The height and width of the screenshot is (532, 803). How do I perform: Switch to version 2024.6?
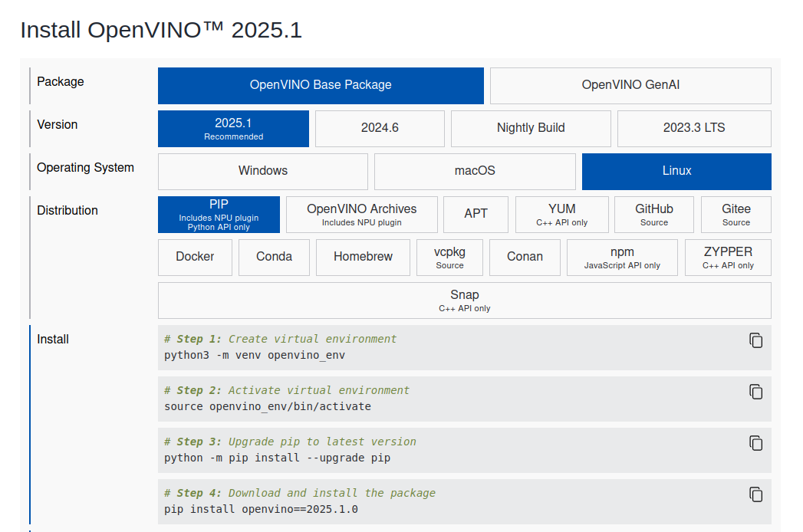(x=380, y=129)
